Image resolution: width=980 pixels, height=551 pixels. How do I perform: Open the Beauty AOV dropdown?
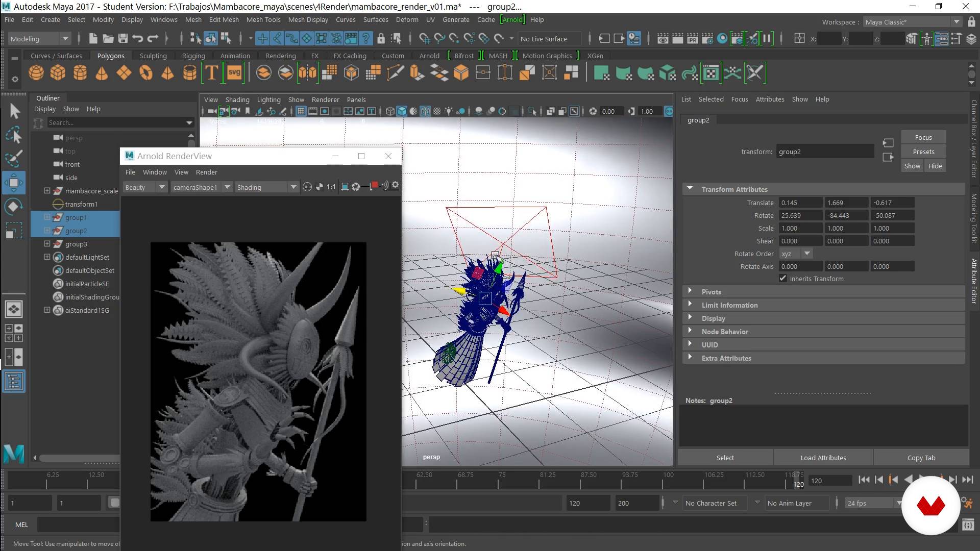point(145,187)
